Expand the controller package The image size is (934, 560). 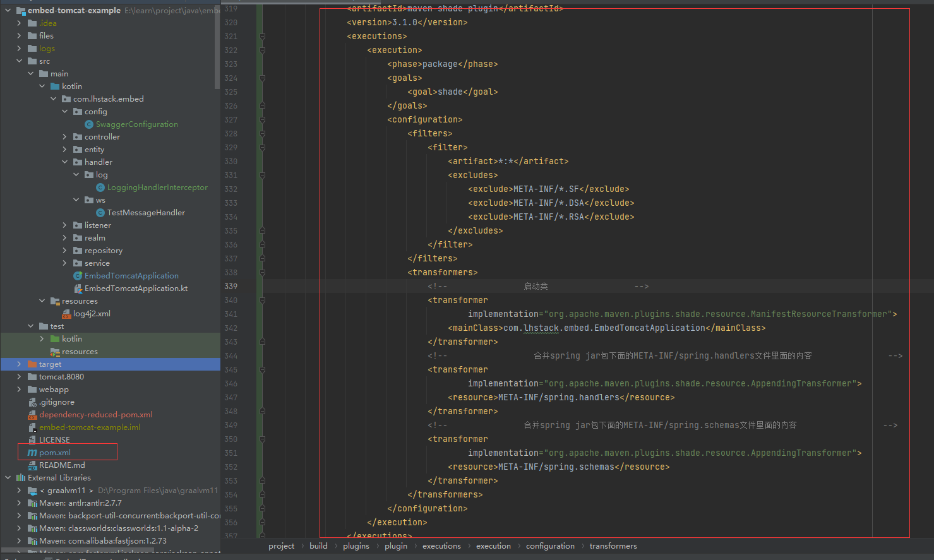pos(64,137)
